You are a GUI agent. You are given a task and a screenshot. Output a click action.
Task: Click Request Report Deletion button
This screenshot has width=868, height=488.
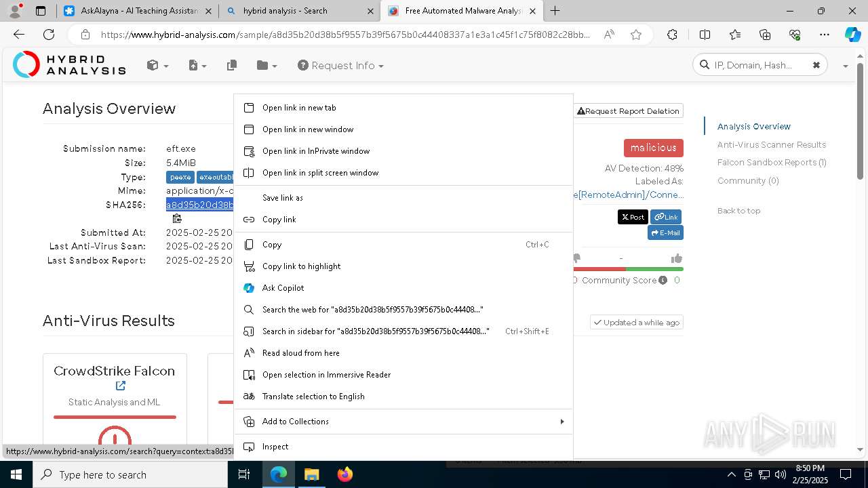[x=629, y=111]
